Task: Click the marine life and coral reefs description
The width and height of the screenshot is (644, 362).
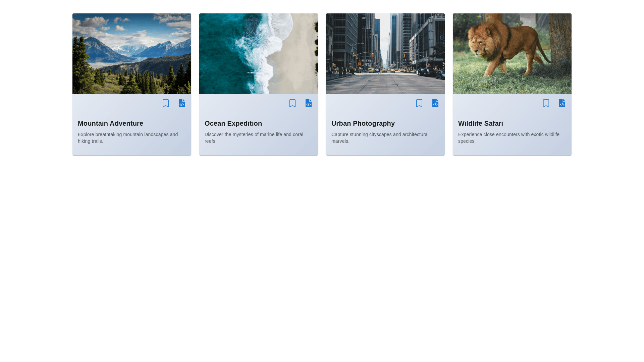Action: click(254, 138)
